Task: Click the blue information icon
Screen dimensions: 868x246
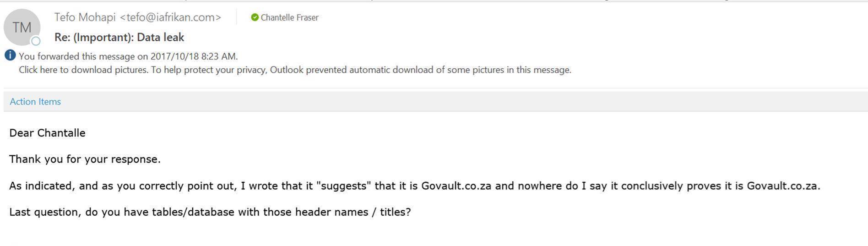Action: point(10,55)
